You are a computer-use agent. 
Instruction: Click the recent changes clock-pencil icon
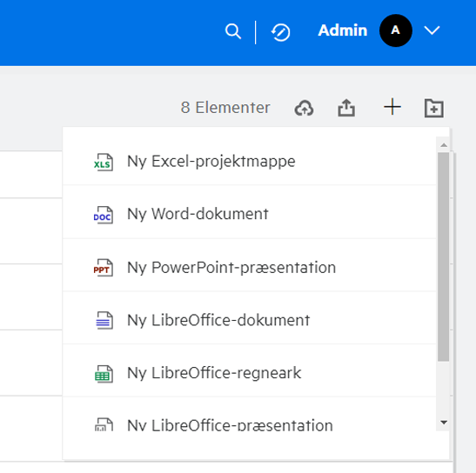280,32
